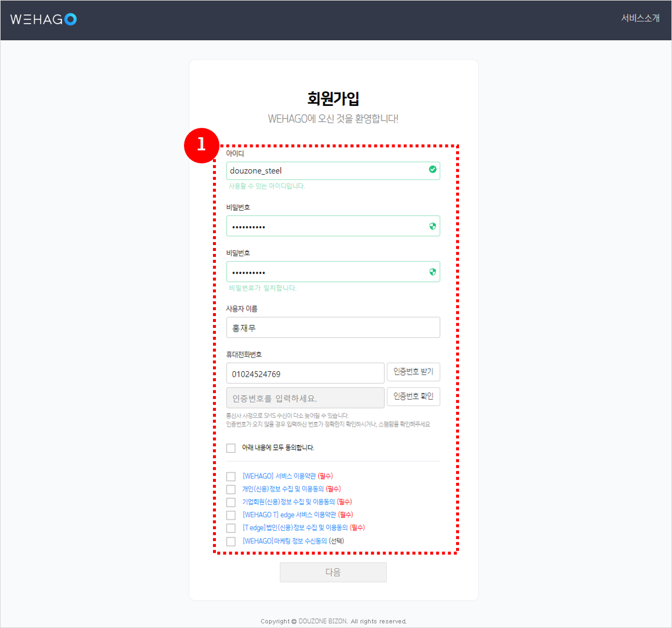Viewport: 672px width, 628px height.
Task: Toggle the [WEHAGO] 마케팅 정보 수신동의 checkbox
Action: [x=231, y=541]
